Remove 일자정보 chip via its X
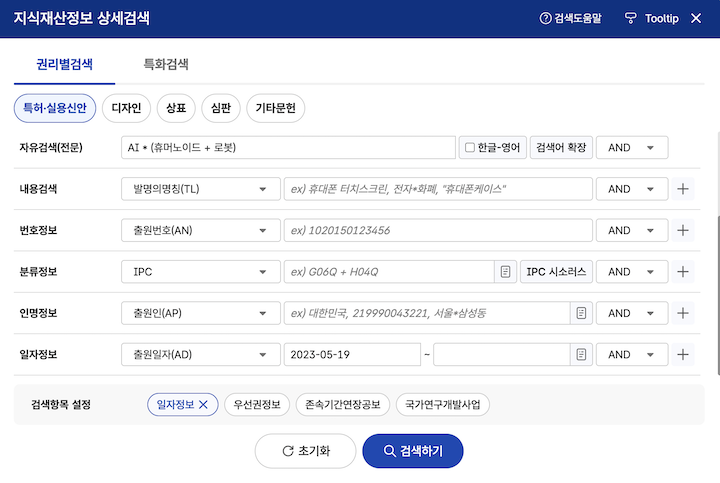The height and width of the screenshot is (483, 720). [203, 404]
